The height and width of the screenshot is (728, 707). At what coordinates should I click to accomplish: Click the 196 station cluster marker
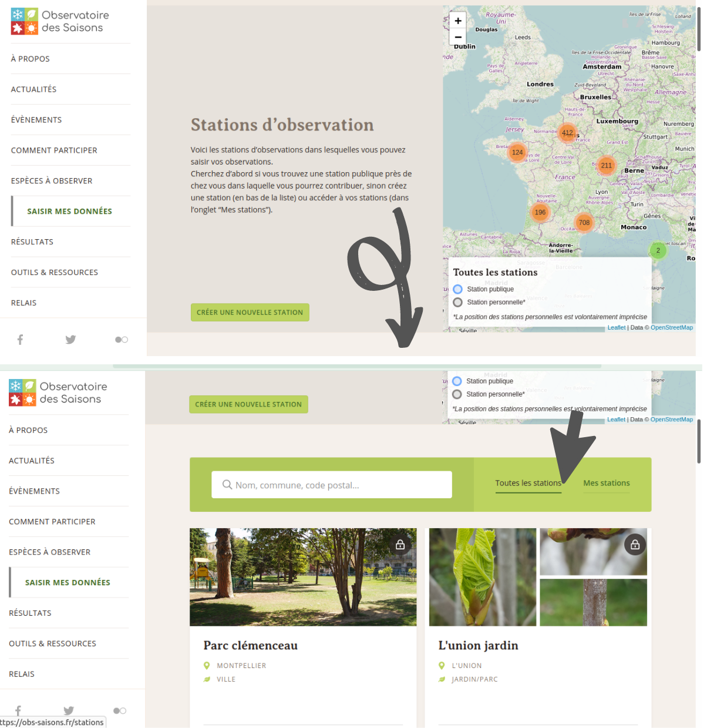coord(540,212)
